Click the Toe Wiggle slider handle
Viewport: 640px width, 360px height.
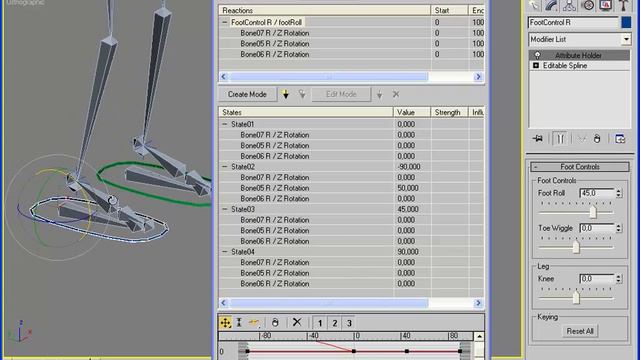(x=576, y=247)
